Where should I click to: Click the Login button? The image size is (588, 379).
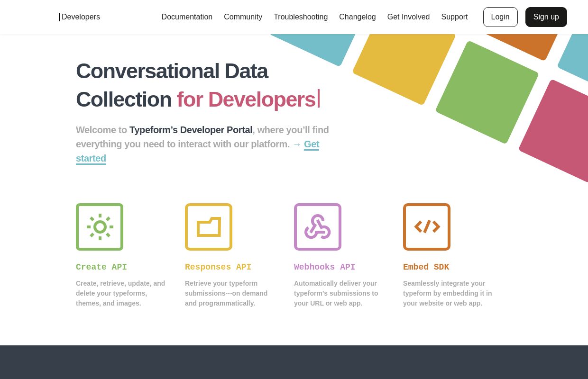pyautogui.click(x=500, y=17)
